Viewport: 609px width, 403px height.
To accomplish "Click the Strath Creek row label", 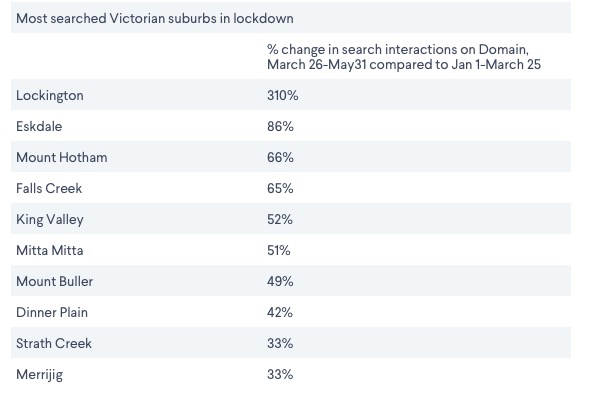I will [54, 344].
